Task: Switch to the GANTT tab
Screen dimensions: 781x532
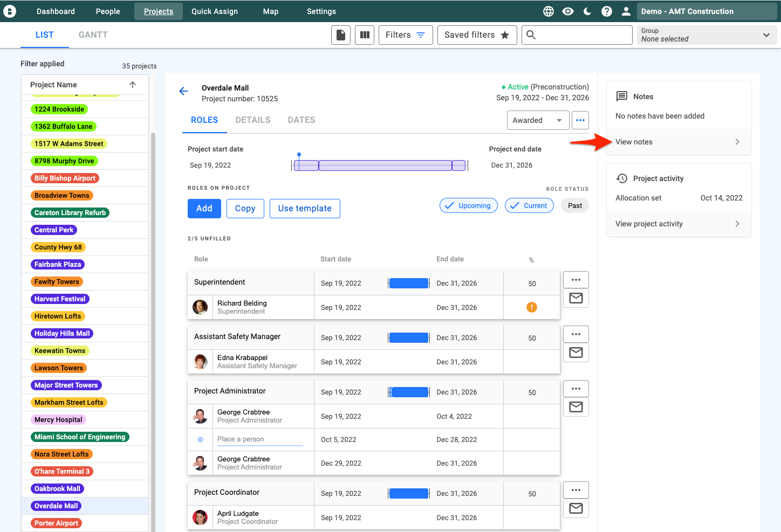Action: (93, 34)
